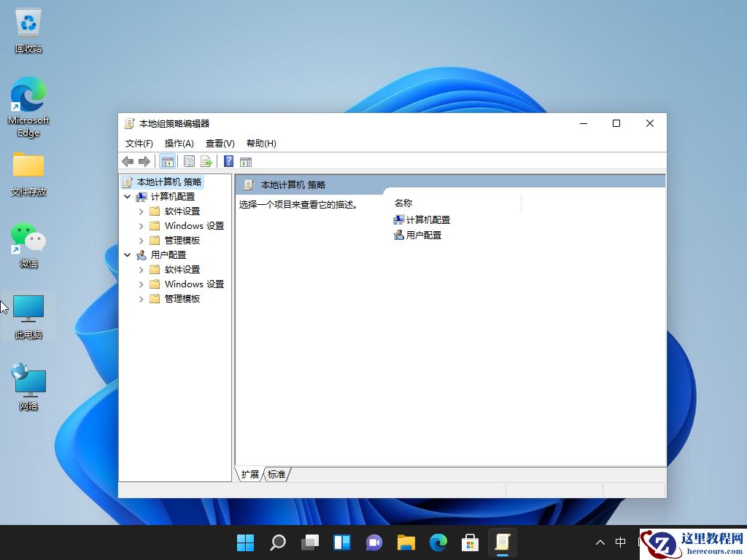Launch Microsoft Edge from the taskbar
747x560 pixels.
pyautogui.click(x=438, y=542)
